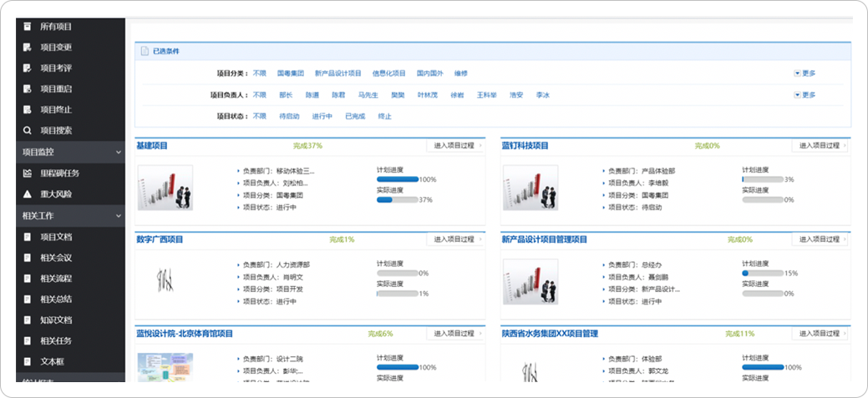Click the magnifier icon for 项目搜索

(x=28, y=130)
